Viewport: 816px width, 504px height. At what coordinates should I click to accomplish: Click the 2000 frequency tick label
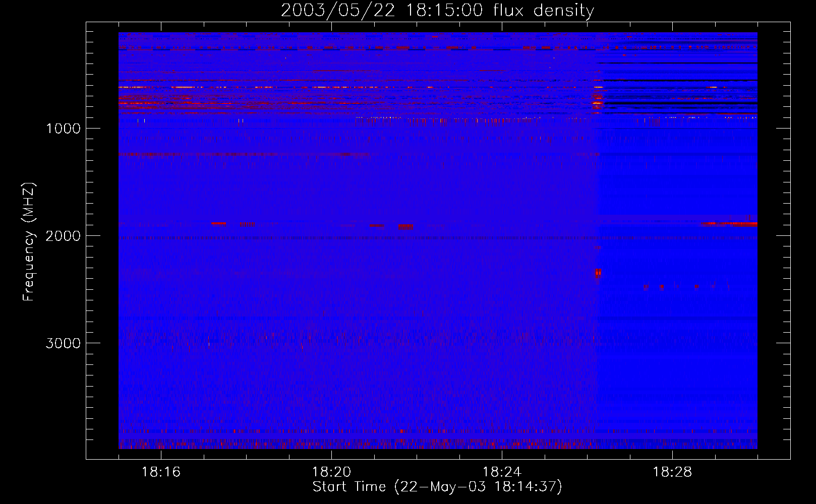point(63,235)
